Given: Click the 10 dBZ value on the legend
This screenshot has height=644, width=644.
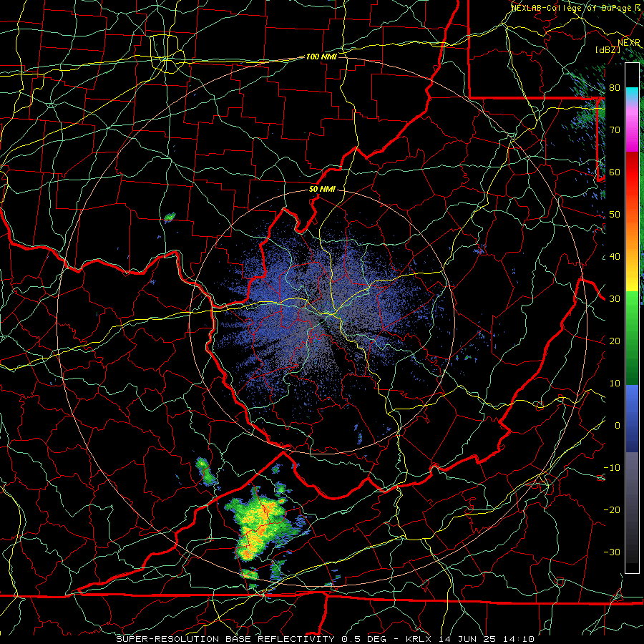Looking at the screenshot, I should [x=615, y=384].
